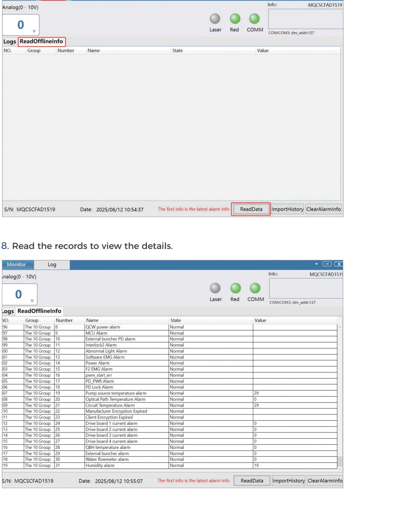Click the alarm table's vertical scrollbar thumb
Image resolution: width=420 pixels, height=513 pixels.
pos(340,462)
